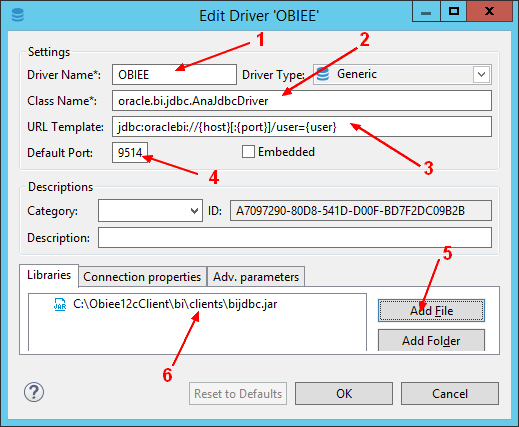Select the bijdbc.jar library entry

(175, 304)
